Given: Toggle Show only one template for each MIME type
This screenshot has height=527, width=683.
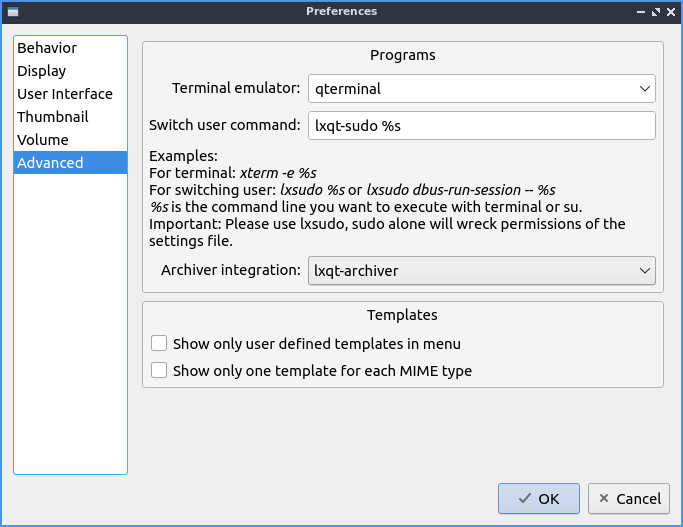Looking at the screenshot, I should [x=159, y=371].
